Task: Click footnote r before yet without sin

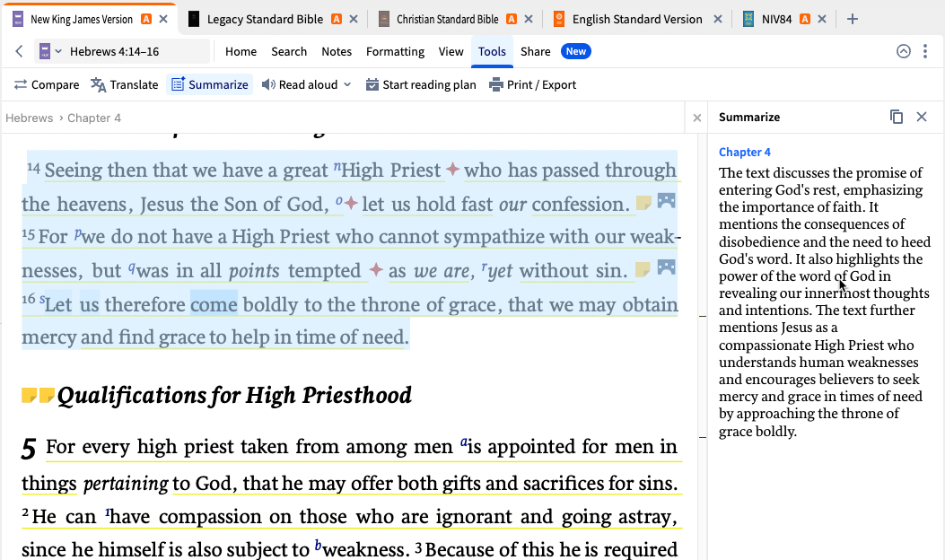Action: 484,267
